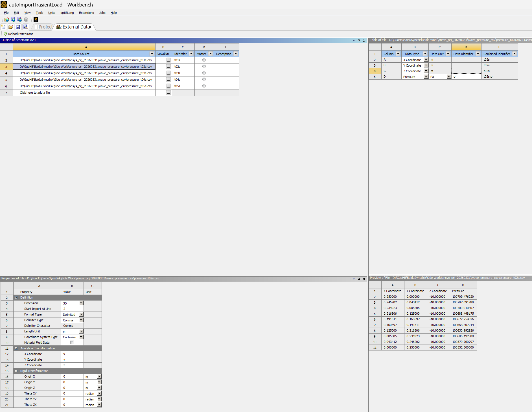This screenshot has width=532, height=412.
Task: Open the Extensions menu
Action: [x=86, y=13]
